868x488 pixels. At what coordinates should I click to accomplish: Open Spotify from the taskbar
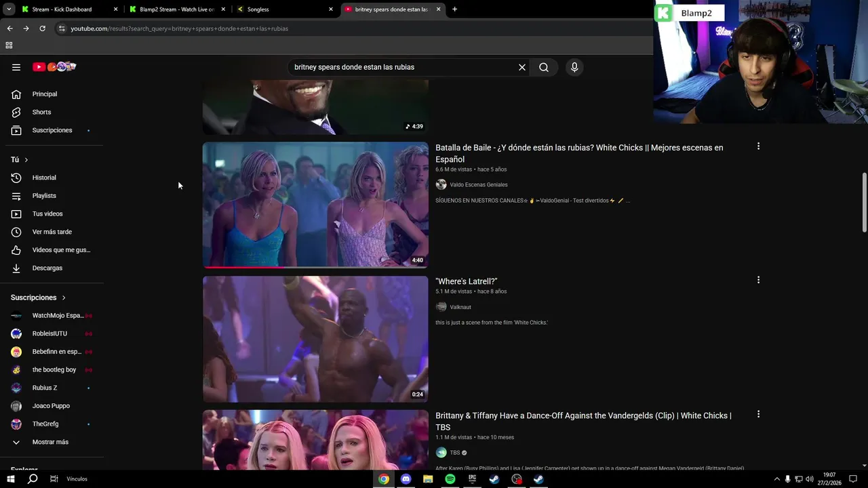click(x=450, y=479)
